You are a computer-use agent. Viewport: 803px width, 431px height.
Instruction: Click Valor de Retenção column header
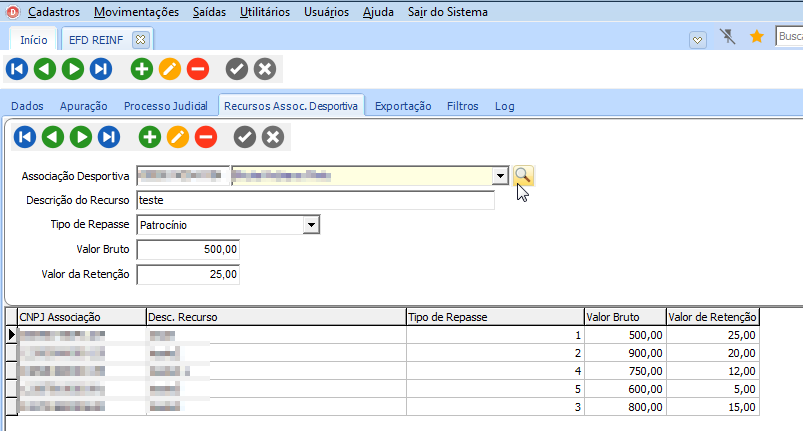click(712, 317)
